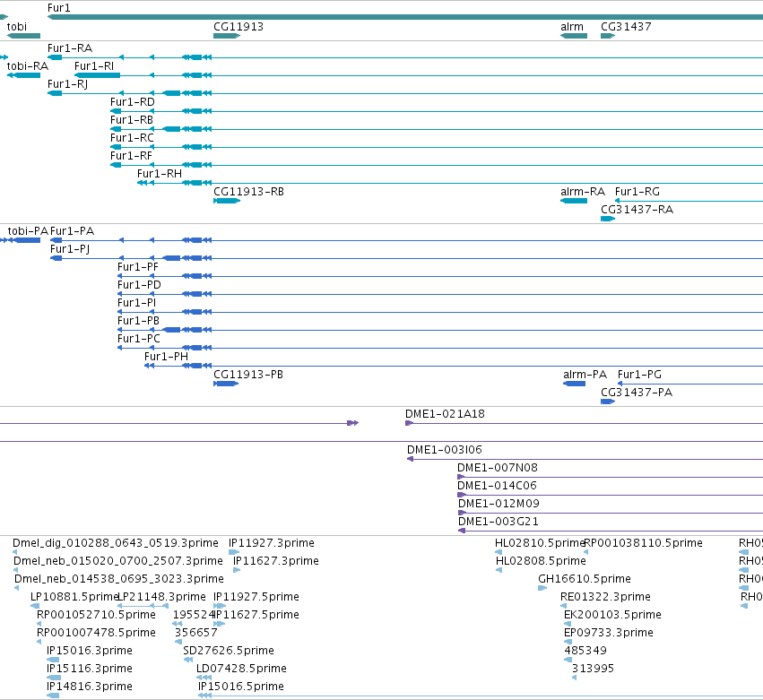Click the CG31437-PA protein label
Screen dimensions: 763x700
637,393
